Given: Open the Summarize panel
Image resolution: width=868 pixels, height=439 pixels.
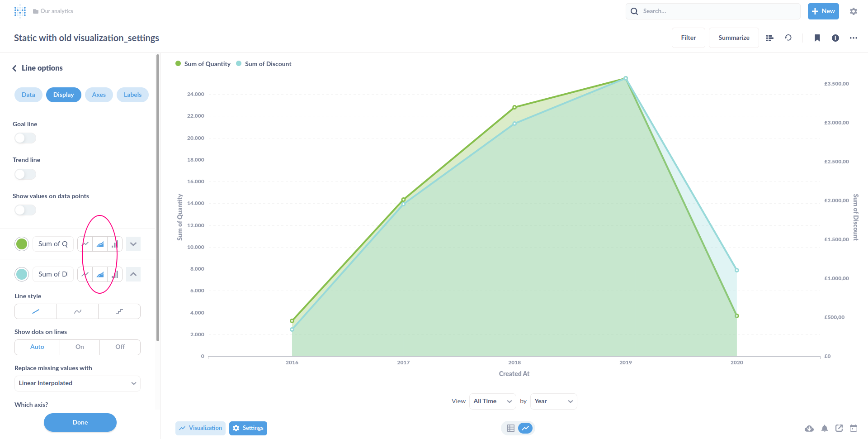Looking at the screenshot, I should 733,38.
